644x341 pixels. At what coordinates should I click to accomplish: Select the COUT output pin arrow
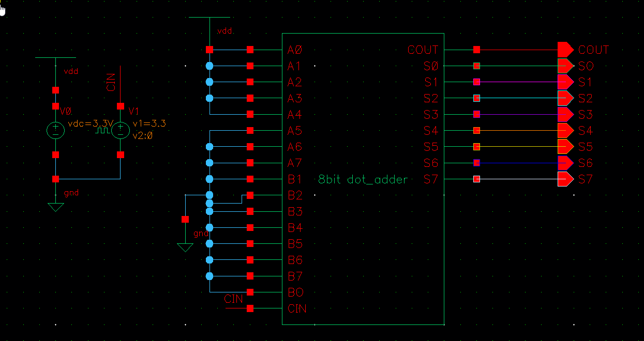pyautogui.click(x=565, y=50)
